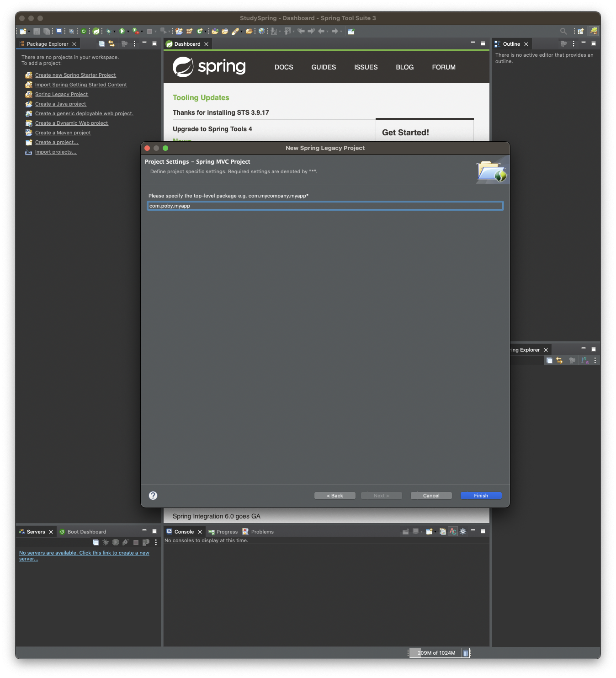Click the green Run play icon in toolbar
Screen dimensions: 616x678
[122, 31]
